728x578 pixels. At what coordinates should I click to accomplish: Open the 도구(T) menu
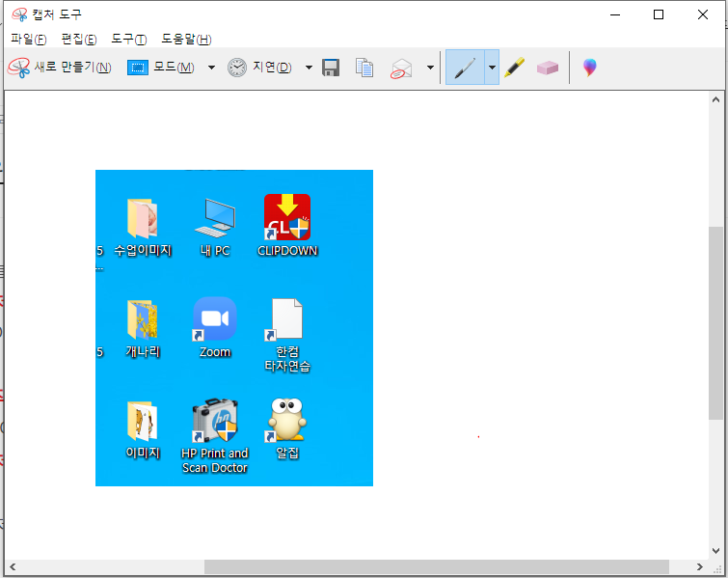point(128,39)
